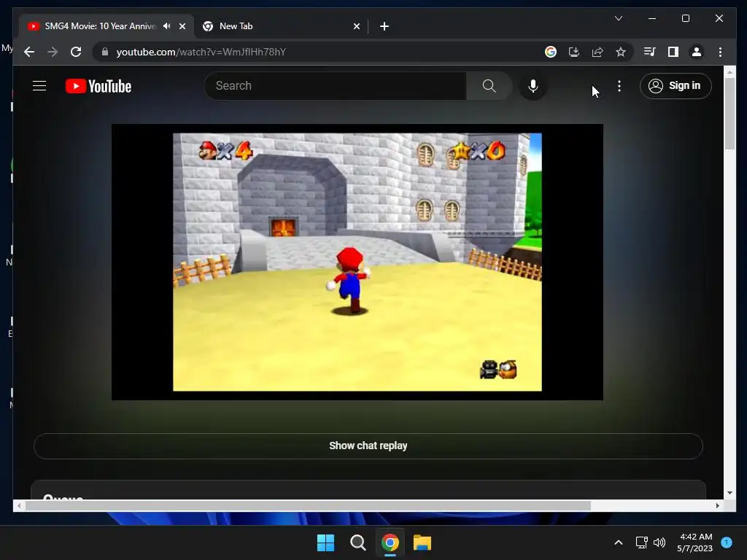Open the YouTube guide hamburger menu
The height and width of the screenshot is (560, 747).
pos(39,86)
